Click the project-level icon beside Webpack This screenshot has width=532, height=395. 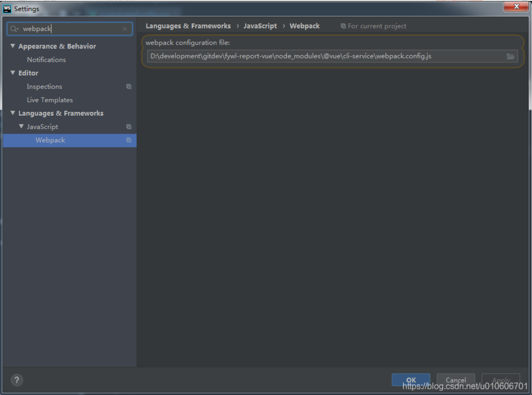click(128, 140)
